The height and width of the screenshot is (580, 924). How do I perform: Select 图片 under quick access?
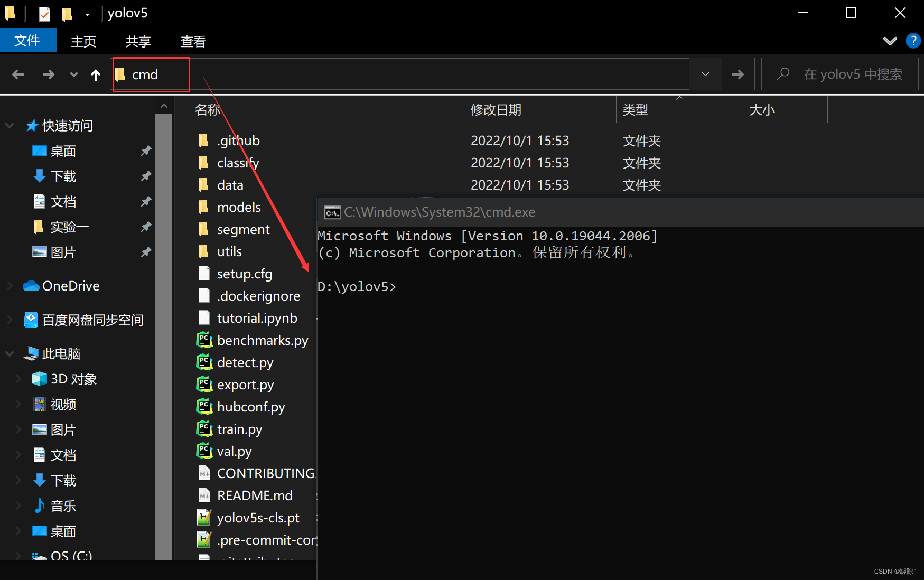63,252
